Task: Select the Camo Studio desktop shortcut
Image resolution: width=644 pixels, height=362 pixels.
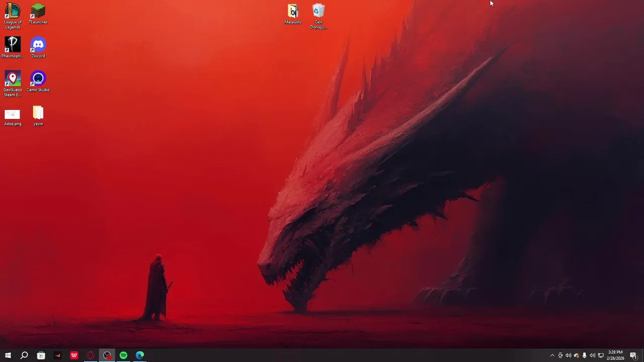Action: (38, 81)
